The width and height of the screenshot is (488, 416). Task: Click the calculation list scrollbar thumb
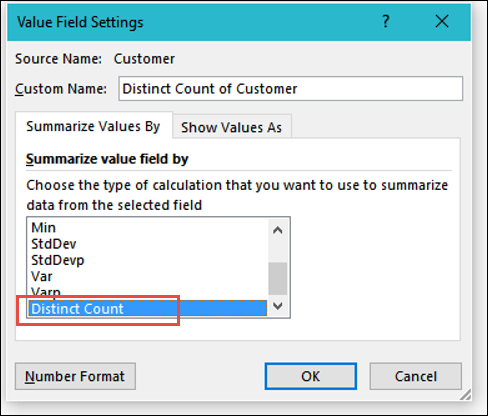coord(278,278)
